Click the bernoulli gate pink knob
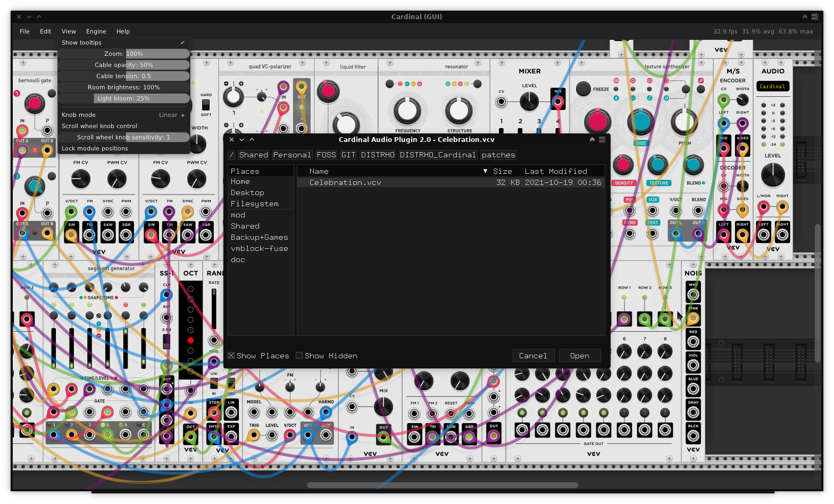This screenshot has height=504, width=834. (35, 103)
